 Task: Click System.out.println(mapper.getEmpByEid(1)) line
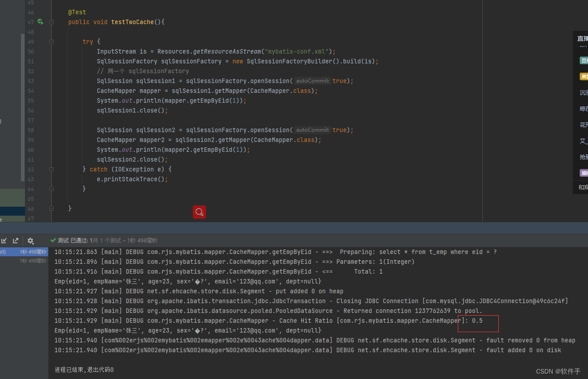pyautogui.click(x=172, y=100)
